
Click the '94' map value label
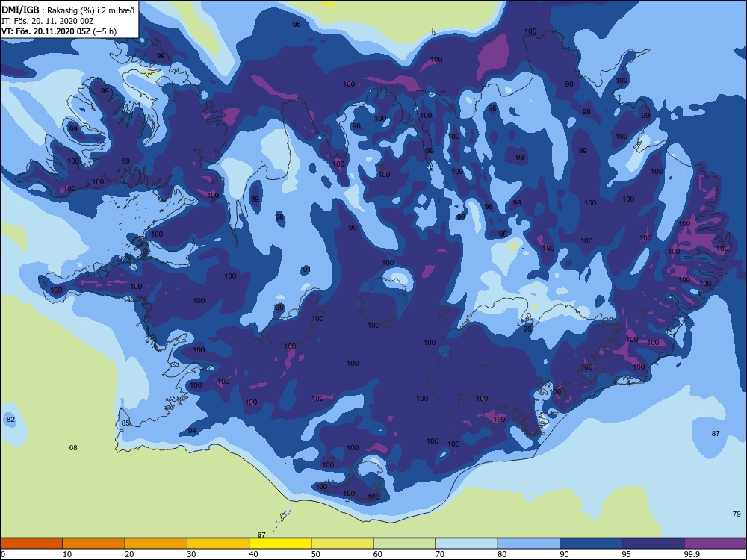click(x=192, y=431)
